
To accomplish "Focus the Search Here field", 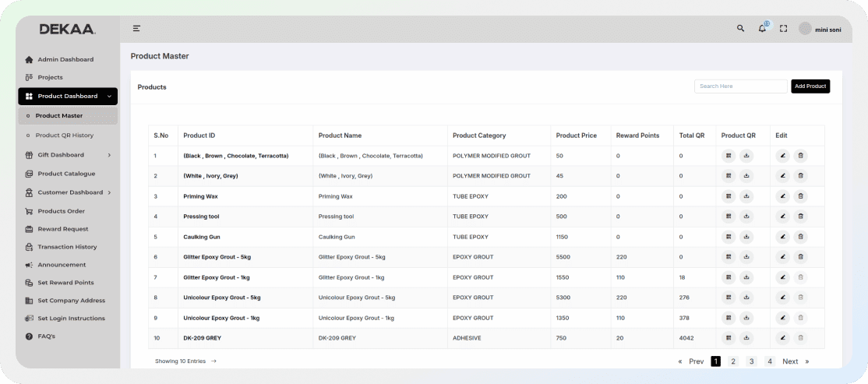I will pos(741,86).
